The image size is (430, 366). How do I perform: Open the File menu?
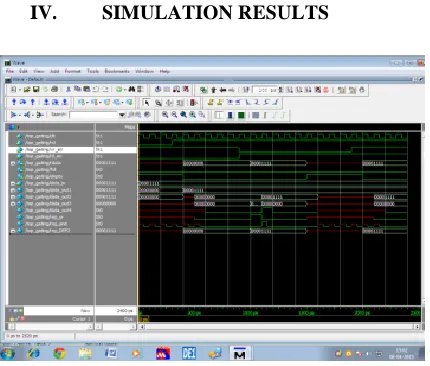point(10,71)
